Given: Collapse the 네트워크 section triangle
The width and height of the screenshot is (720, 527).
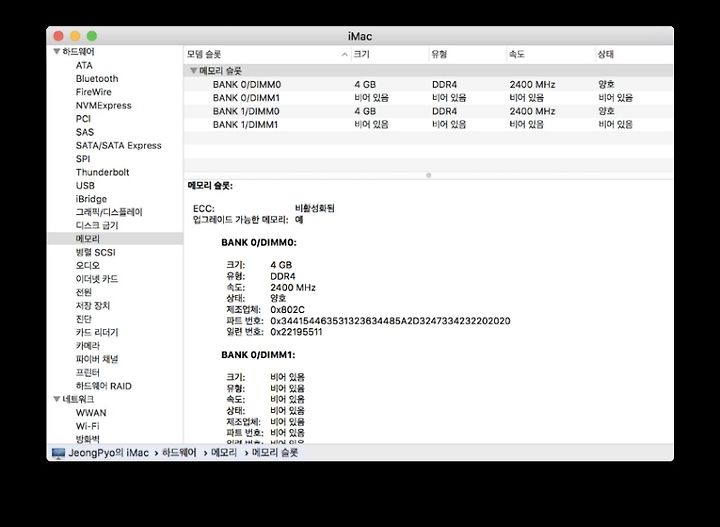Looking at the screenshot, I should pos(56,398).
